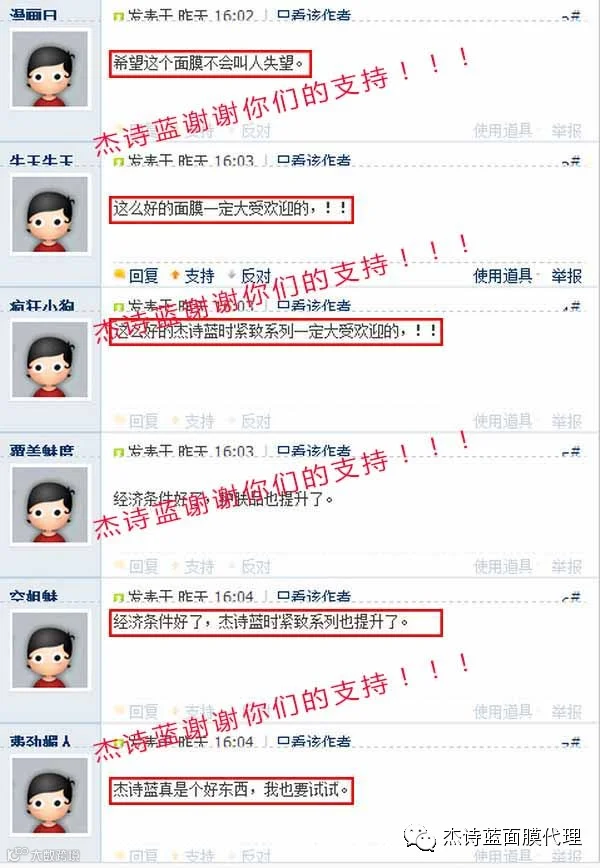Viewport: 600px width, 868px height.
Task: Click the 回复 speech-bubble icon under 这么好的面膜 comment
Action: click(x=118, y=275)
